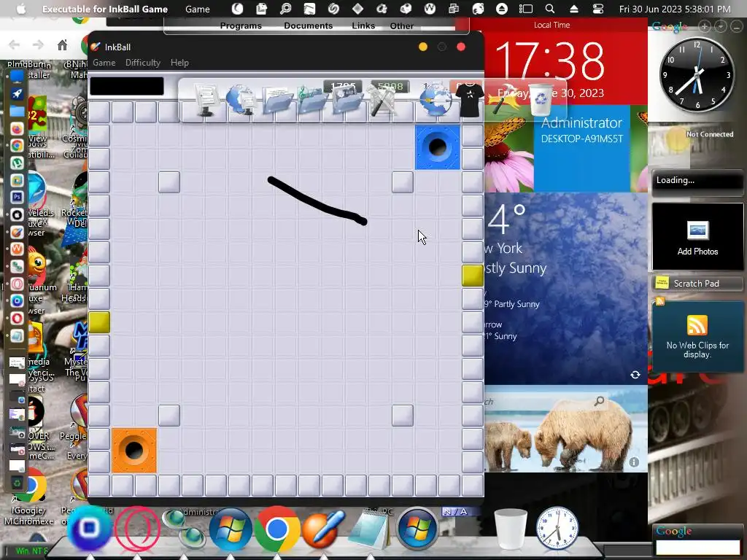Image resolution: width=747 pixels, height=560 pixels.
Task: Open the Notepad icon in the bottom dock
Action: tap(369, 529)
